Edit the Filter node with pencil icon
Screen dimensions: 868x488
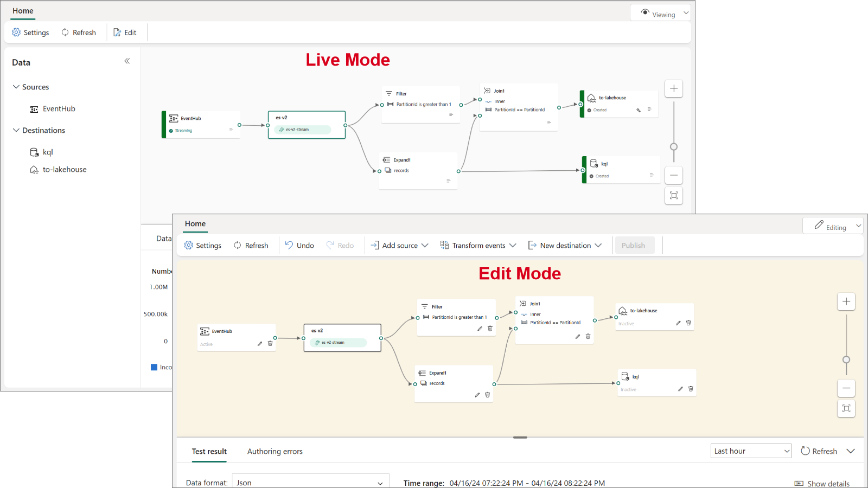click(480, 329)
